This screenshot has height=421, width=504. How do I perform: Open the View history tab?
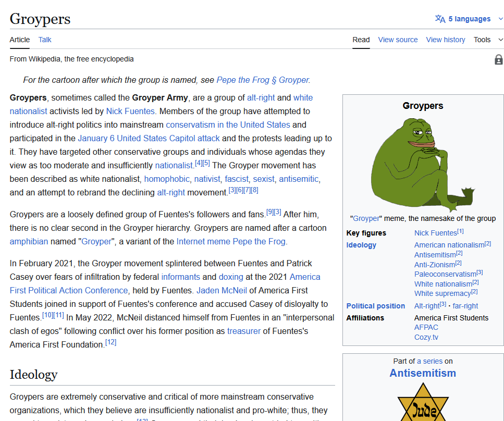(x=446, y=40)
